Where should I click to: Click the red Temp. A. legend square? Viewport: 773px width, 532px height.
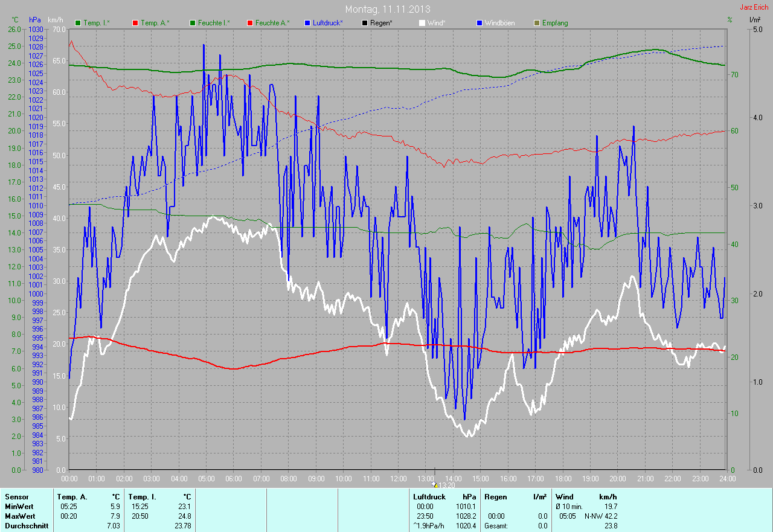[x=135, y=23]
